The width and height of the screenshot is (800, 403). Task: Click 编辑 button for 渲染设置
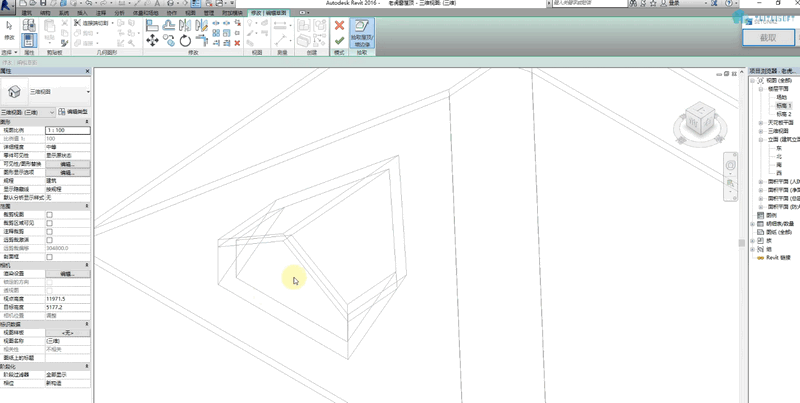[x=67, y=274]
